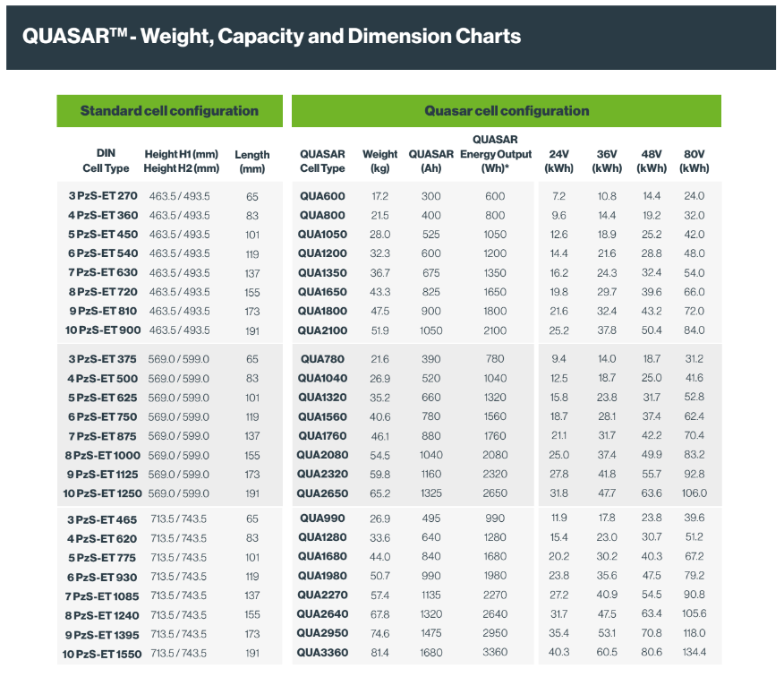
Task: Select cell "7 PzS-ET 630"
Action: click(103, 273)
